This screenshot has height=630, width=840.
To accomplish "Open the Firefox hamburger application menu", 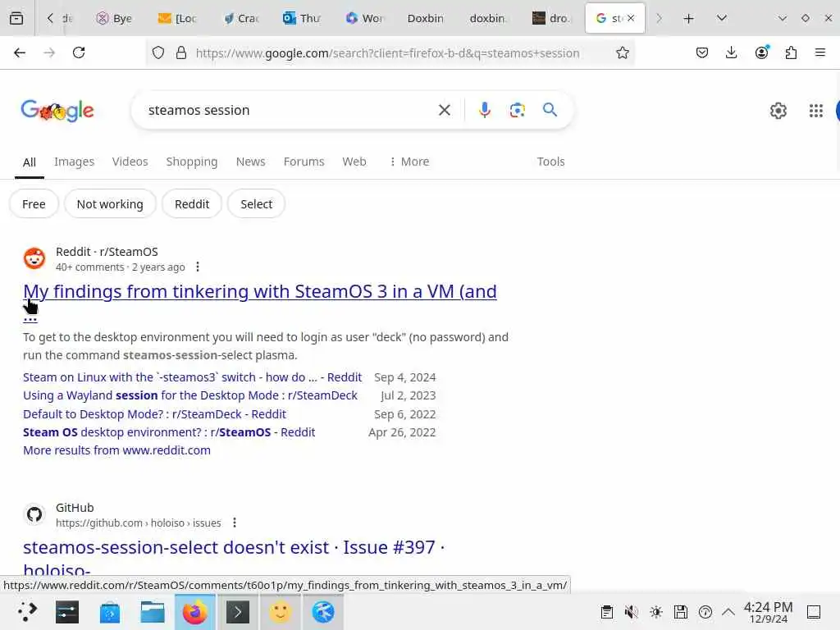I will pyautogui.click(x=819, y=52).
